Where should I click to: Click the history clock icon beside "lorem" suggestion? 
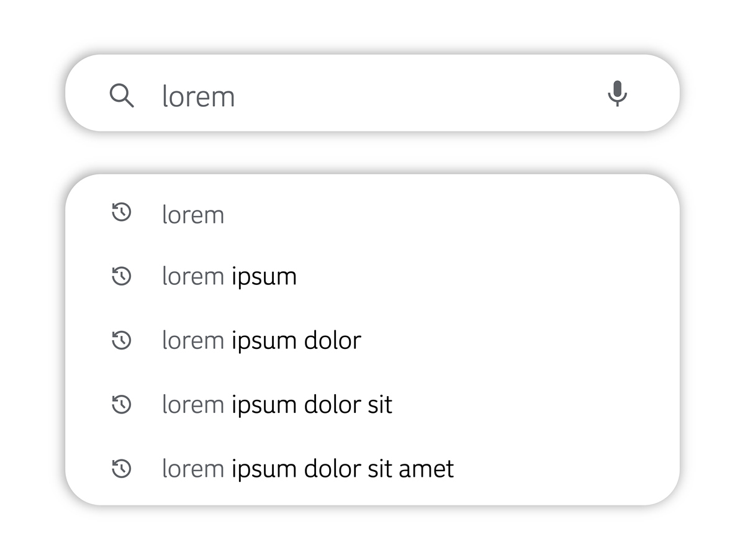[x=122, y=212]
